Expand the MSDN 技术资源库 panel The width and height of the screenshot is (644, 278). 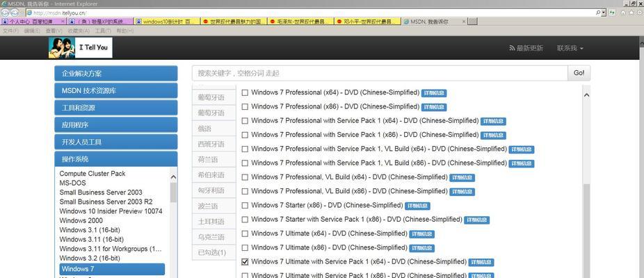(x=116, y=90)
